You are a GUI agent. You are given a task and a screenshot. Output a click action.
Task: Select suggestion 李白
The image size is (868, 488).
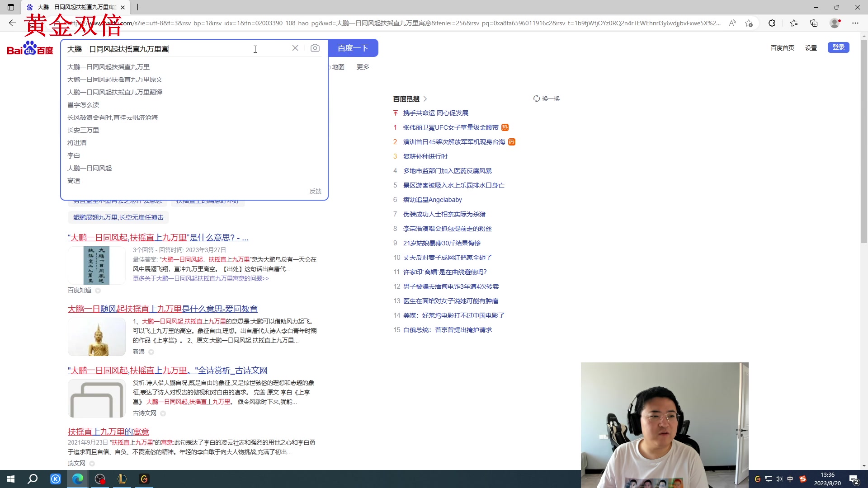[x=74, y=155]
